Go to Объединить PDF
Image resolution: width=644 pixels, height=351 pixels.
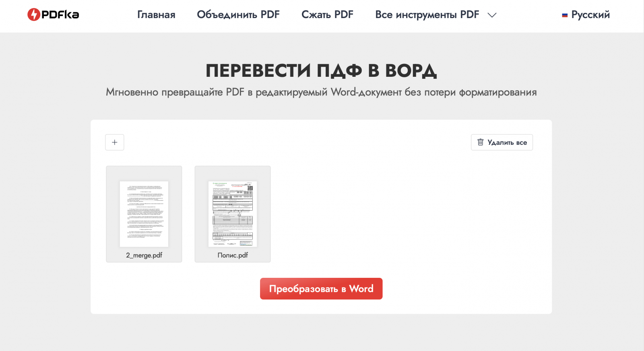pos(238,15)
